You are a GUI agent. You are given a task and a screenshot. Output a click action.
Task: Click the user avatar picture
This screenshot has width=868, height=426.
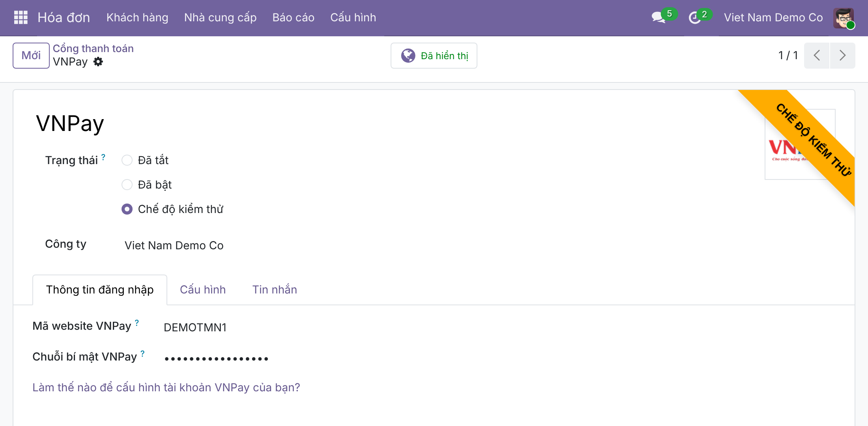pos(844,18)
